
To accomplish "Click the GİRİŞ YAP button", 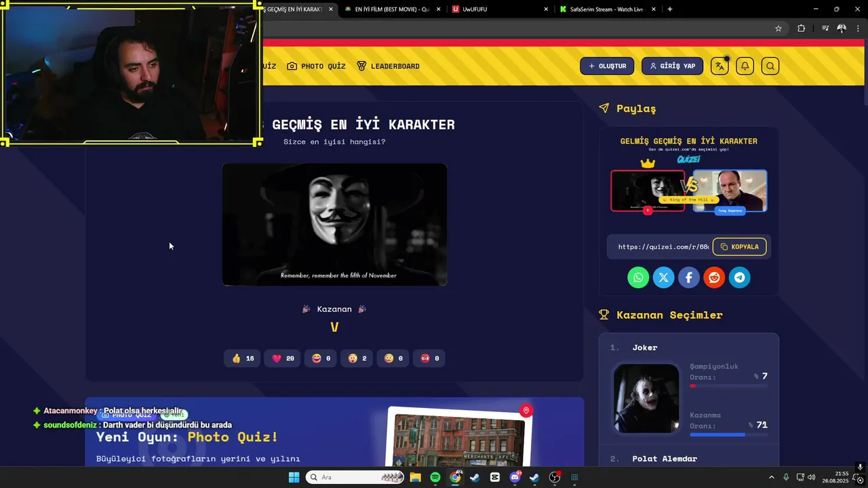I will 672,66.
